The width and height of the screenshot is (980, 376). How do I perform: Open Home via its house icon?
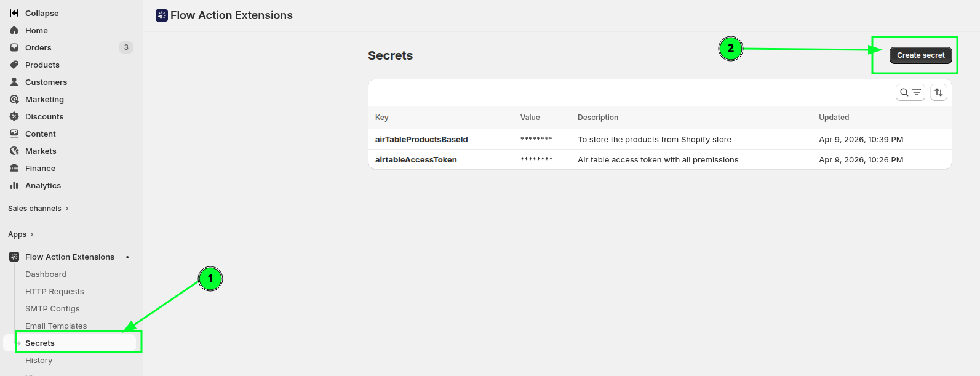(x=14, y=30)
